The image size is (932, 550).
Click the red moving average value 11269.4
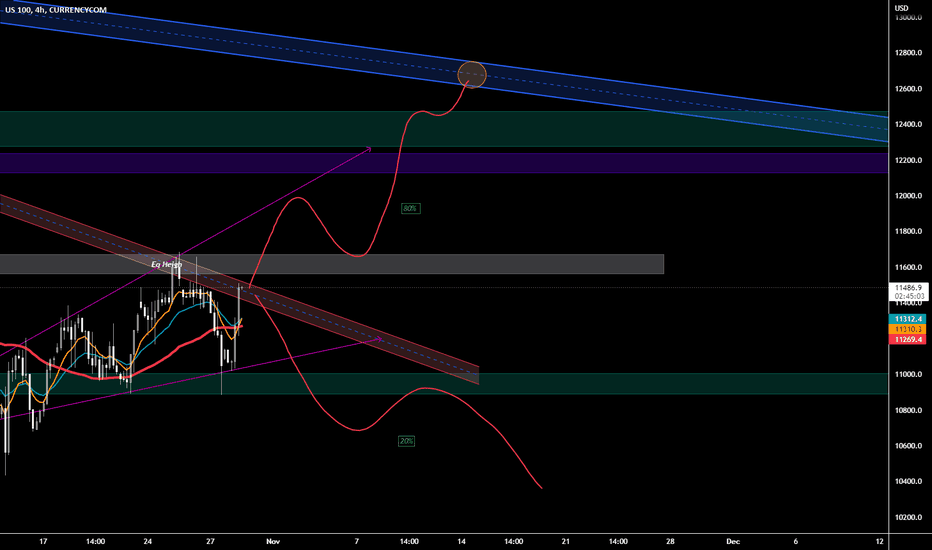point(908,340)
